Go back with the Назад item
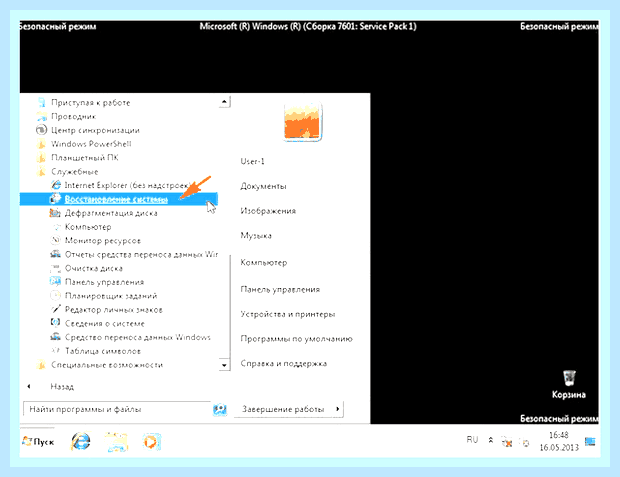Image resolution: width=620 pixels, height=477 pixels. coord(51,386)
